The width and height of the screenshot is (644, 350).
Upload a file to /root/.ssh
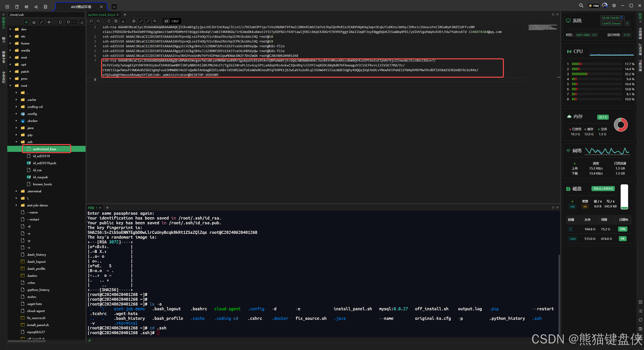[x=82, y=22]
